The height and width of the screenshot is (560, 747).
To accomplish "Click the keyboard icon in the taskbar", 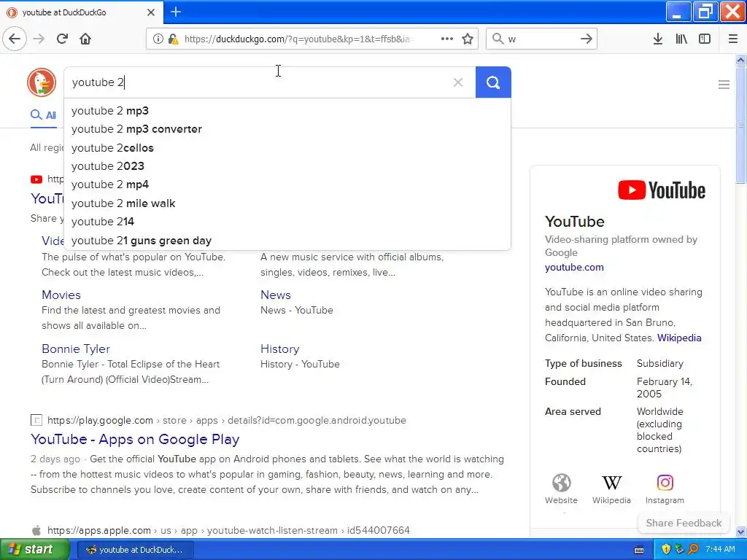I will [639, 550].
